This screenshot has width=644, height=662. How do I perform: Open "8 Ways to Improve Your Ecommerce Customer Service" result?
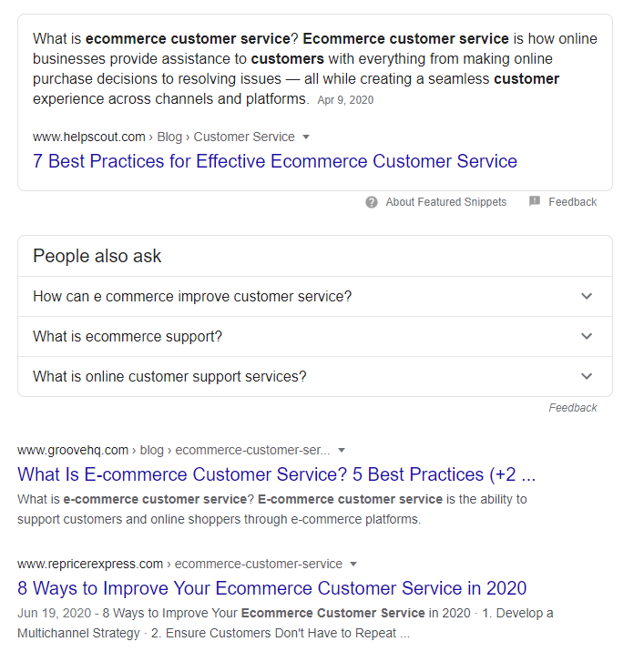[272, 588]
